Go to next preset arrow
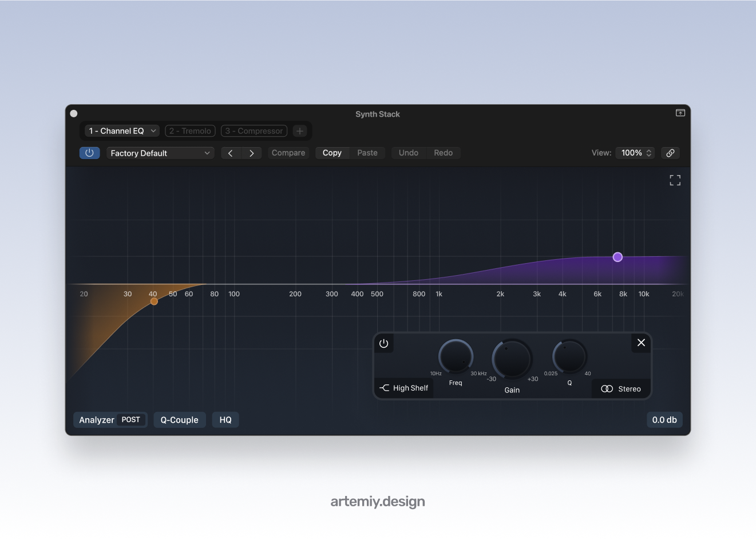This screenshot has height=540, width=756. (251, 153)
